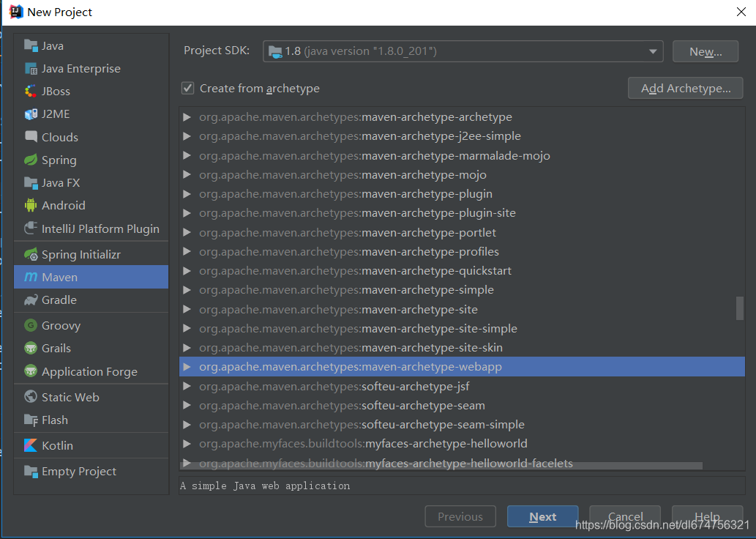Expand maven-archetype-portlet node
756x539 pixels.
tap(187, 232)
